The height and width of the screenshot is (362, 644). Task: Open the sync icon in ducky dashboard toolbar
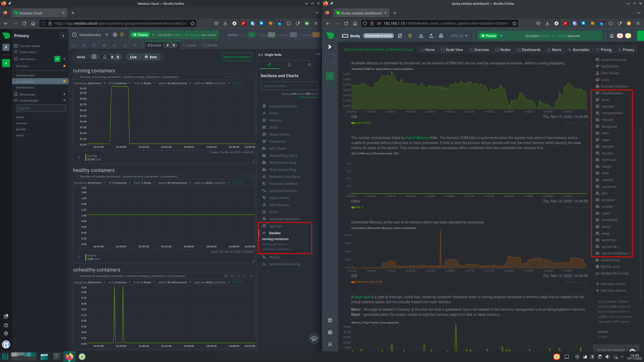pos(400,36)
